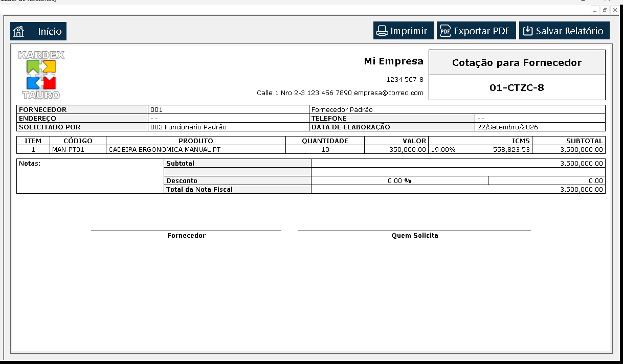
Task: Click the Desconto label
Action: (182, 180)
